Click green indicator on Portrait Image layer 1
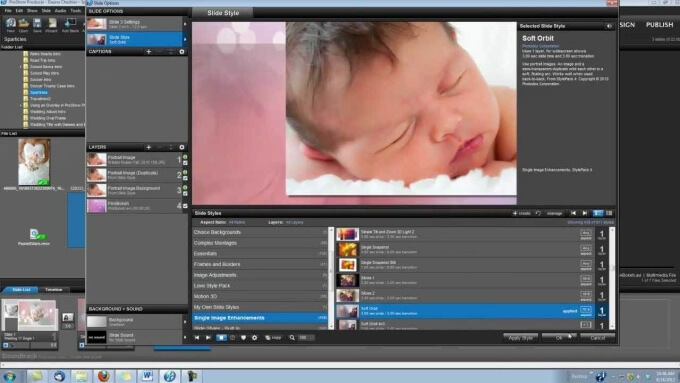Screen dimensions: 680x383 pos(185,157)
